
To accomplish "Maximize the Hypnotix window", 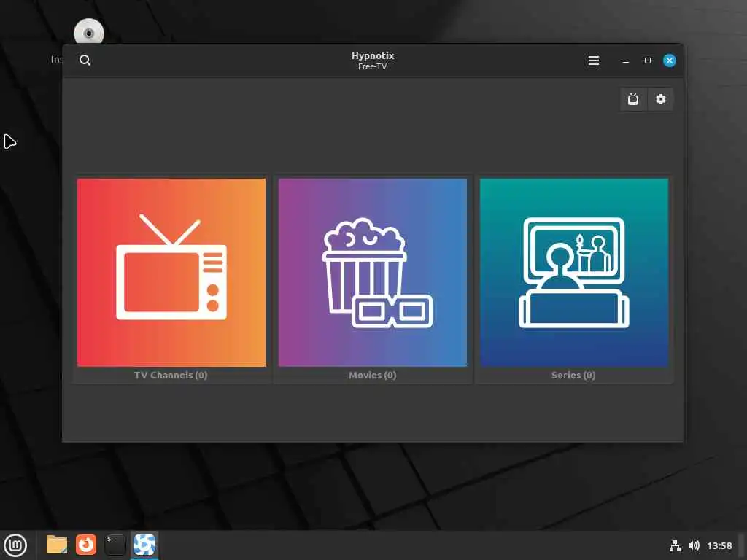I will tap(648, 61).
